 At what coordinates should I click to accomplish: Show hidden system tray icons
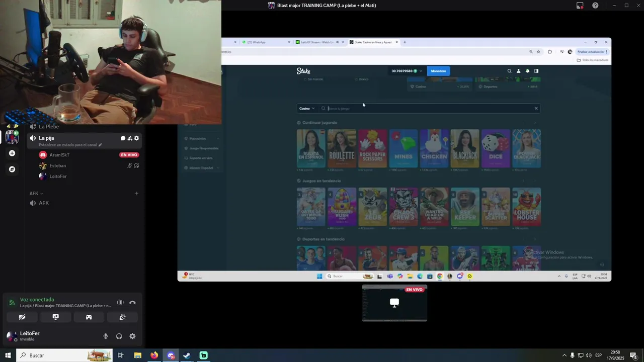point(564,355)
